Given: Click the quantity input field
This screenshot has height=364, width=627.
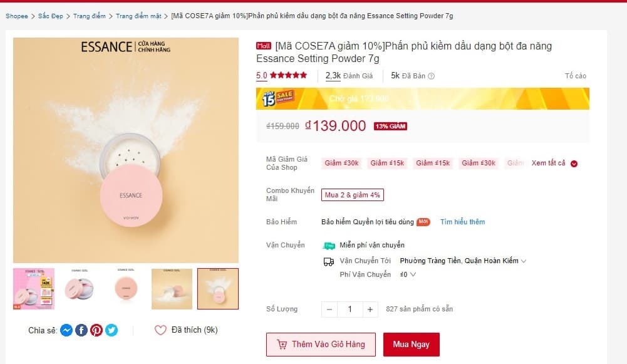Looking at the screenshot, I should [350, 309].
